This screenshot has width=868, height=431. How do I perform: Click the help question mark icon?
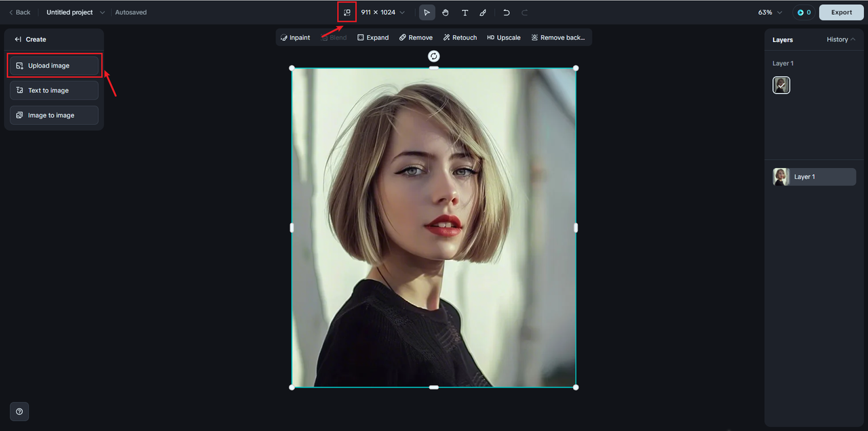[x=19, y=411]
